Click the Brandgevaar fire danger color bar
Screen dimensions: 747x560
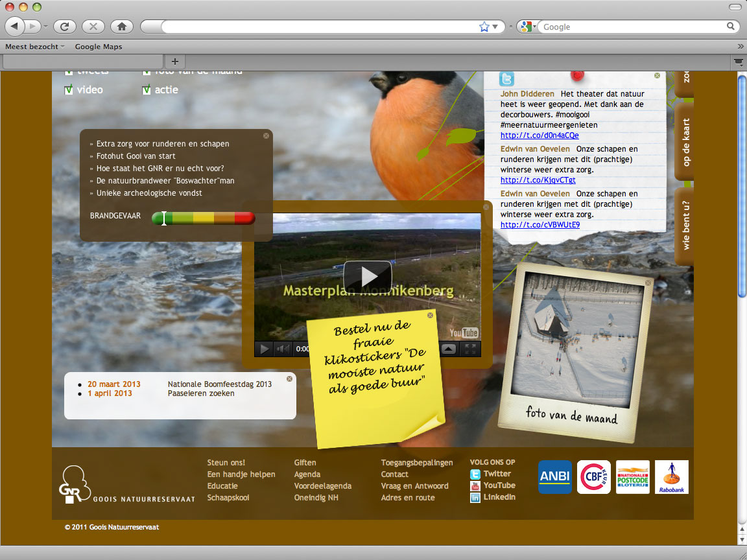tap(204, 218)
